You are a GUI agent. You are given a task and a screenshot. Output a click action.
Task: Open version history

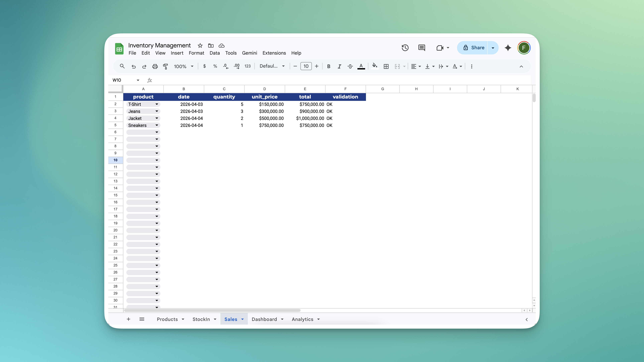click(x=405, y=48)
